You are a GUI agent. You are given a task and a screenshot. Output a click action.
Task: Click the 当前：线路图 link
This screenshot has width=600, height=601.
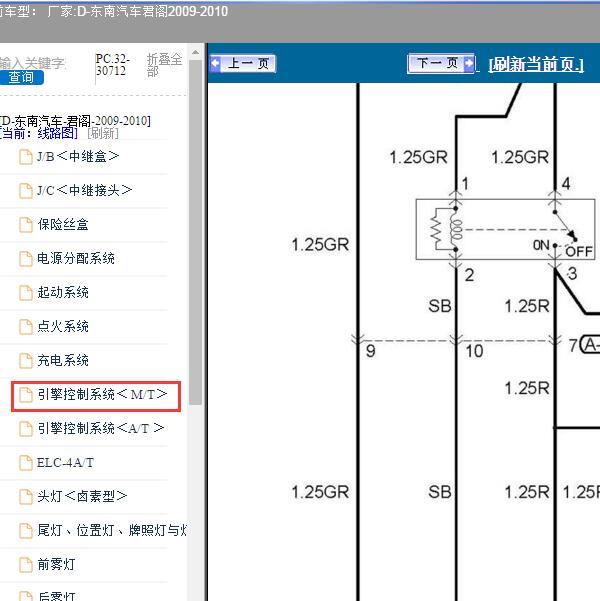click(x=39, y=133)
